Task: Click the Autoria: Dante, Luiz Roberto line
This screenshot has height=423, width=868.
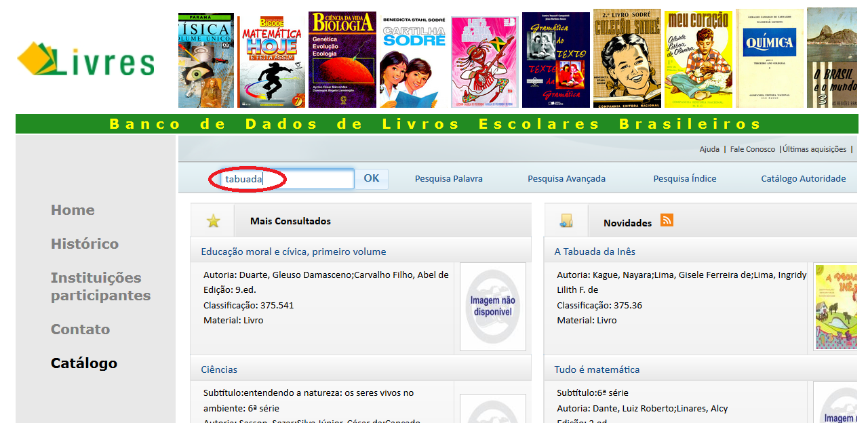Action: 641,408
